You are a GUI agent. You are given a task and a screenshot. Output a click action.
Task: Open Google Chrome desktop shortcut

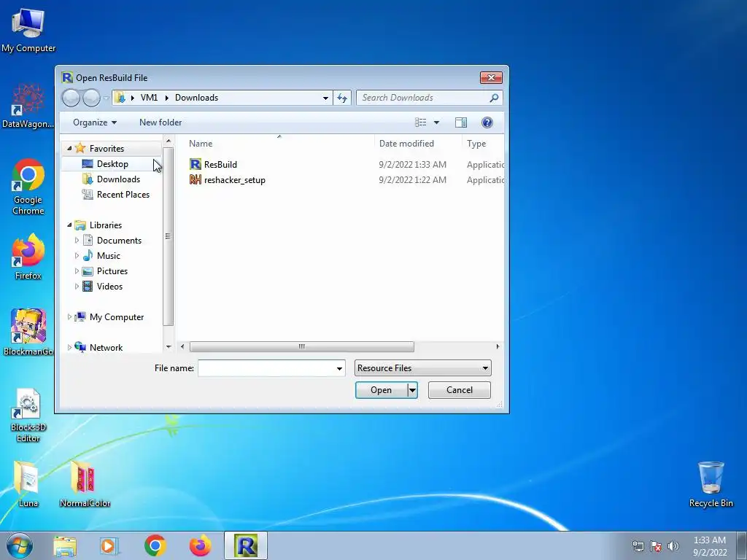[28, 187]
